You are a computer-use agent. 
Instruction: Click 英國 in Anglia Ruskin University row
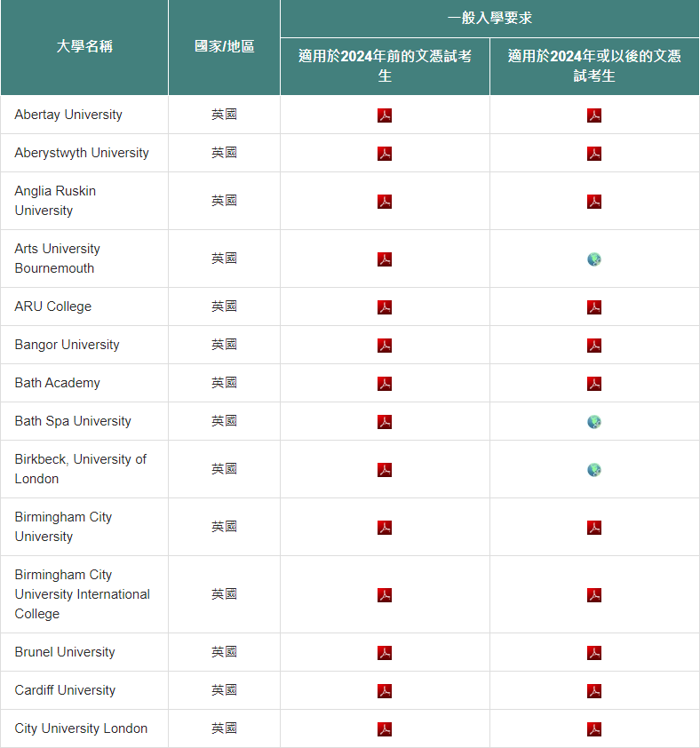[224, 201]
